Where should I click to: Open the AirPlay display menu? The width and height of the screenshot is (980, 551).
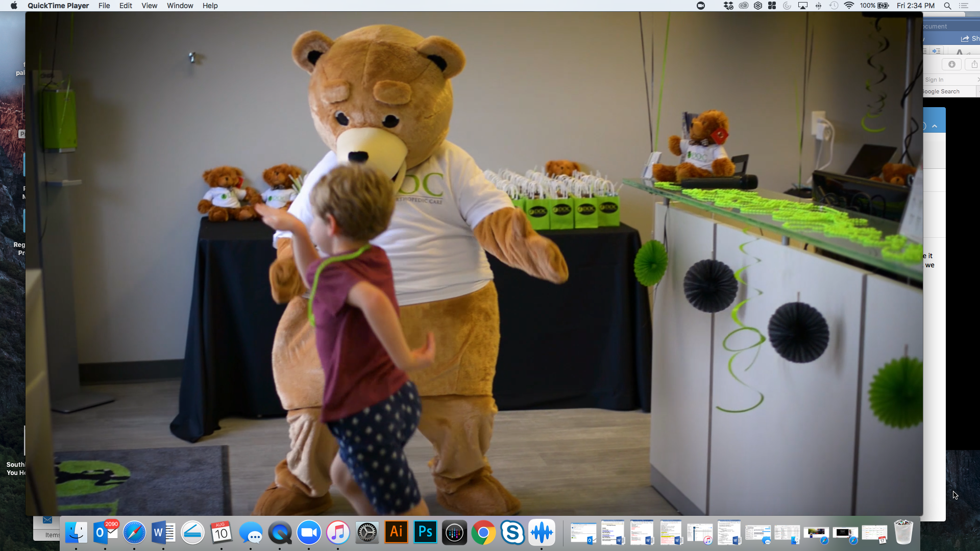tap(803, 6)
